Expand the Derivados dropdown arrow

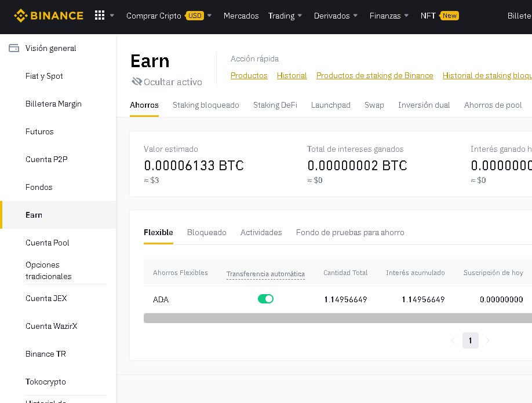click(355, 16)
